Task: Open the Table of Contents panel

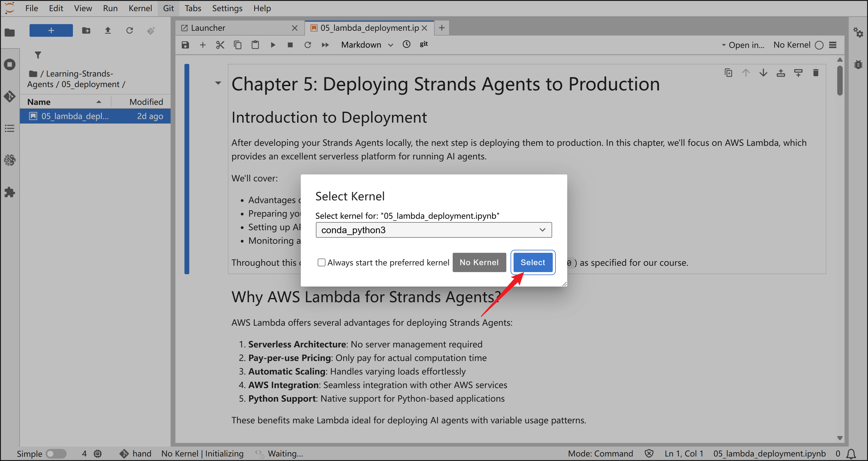Action: pos(10,128)
